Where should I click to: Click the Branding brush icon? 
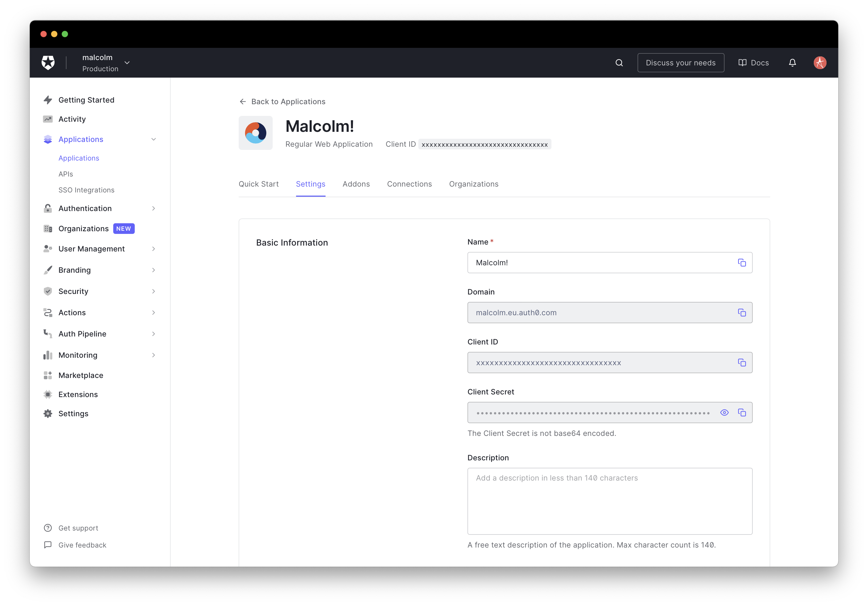[x=48, y=270]
